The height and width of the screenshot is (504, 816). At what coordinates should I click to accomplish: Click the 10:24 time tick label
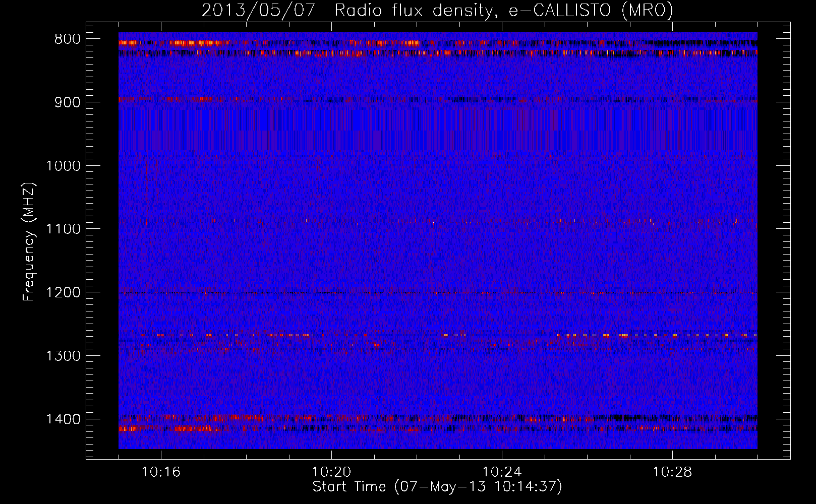pyautogui.click(x=502, y=472)
